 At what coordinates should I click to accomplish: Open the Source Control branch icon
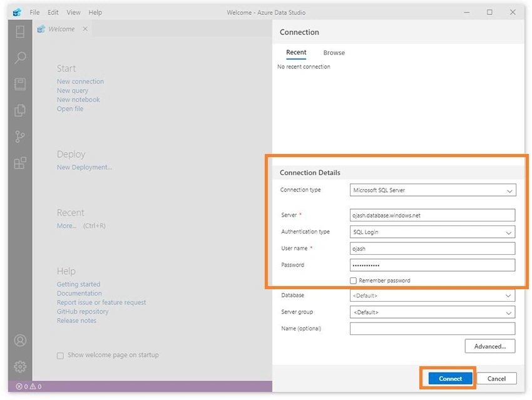pyautogui.click(x=20, y=136)
